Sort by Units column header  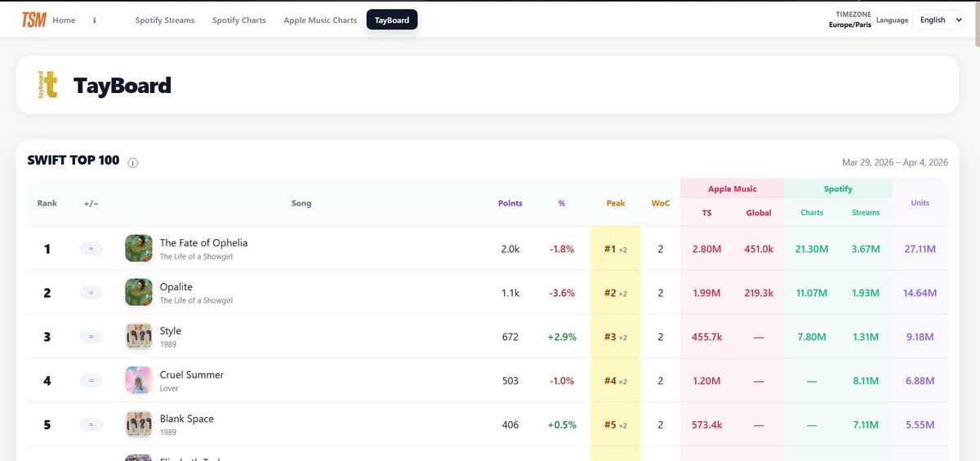[x=920, y=203]
